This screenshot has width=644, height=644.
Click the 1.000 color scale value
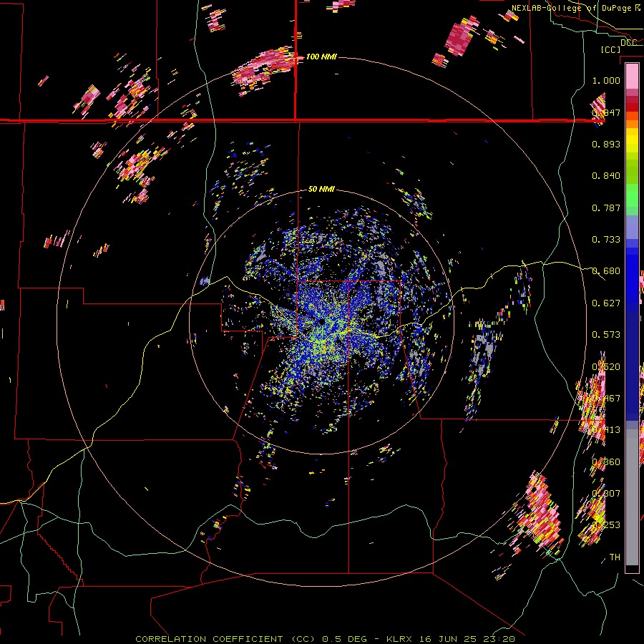click(x=606, y=80)
